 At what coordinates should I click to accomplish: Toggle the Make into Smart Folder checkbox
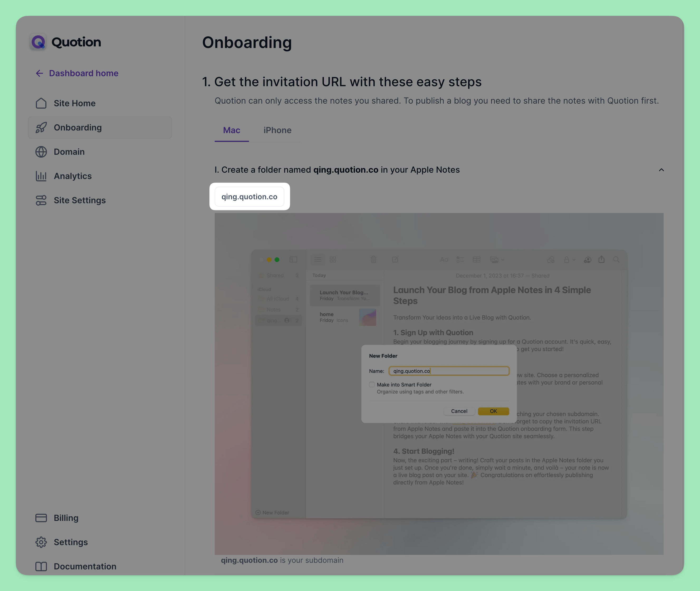tap(372, 385)
